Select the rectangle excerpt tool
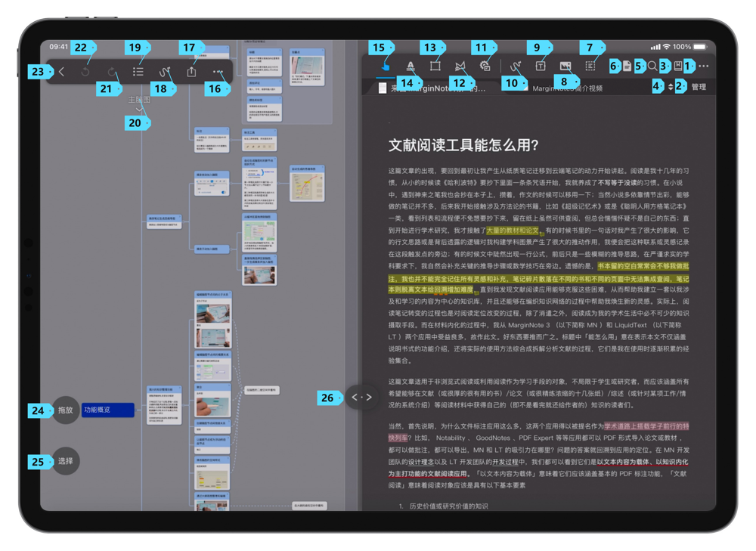This screenshot has height=551, width=756. pyautogui.click(x=436, y=67)
